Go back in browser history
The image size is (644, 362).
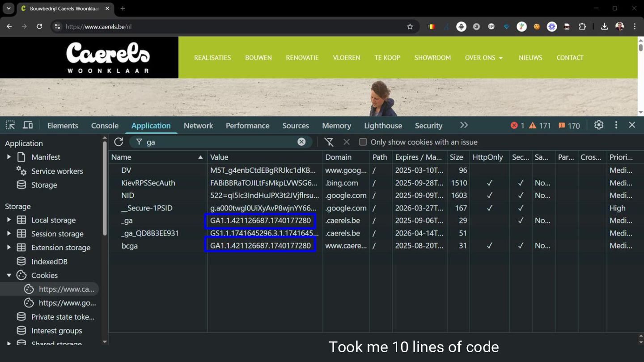9,26
